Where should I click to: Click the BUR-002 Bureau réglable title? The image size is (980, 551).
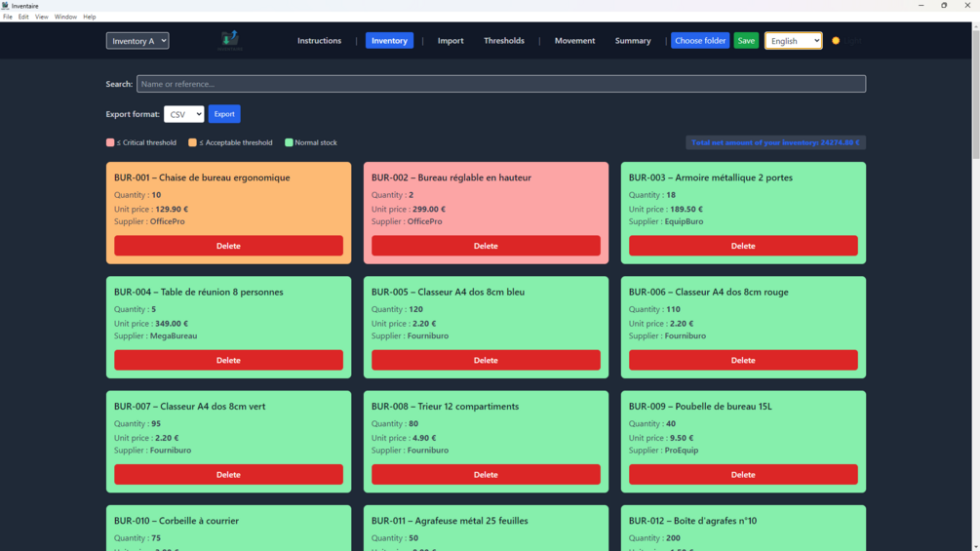coord(451,177)
